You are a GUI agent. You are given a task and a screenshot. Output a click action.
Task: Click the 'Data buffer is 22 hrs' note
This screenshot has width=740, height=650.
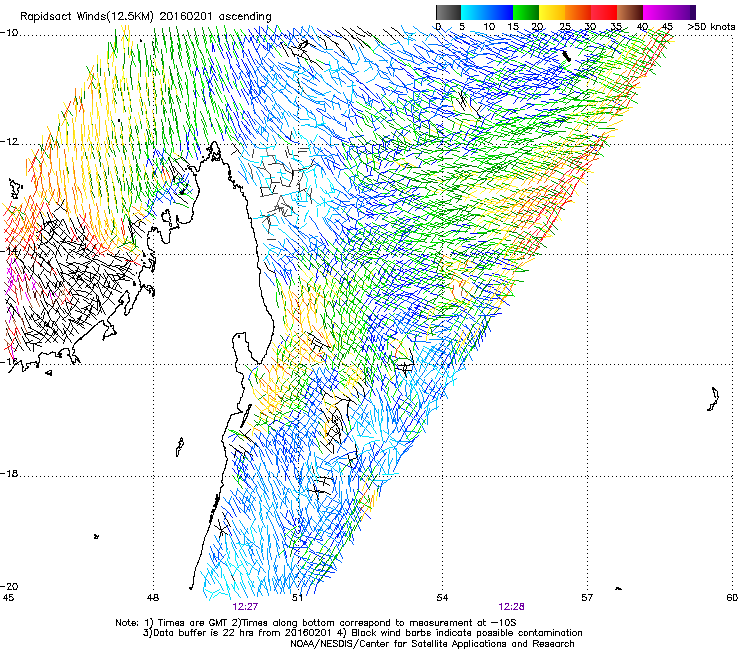point(362,633)
